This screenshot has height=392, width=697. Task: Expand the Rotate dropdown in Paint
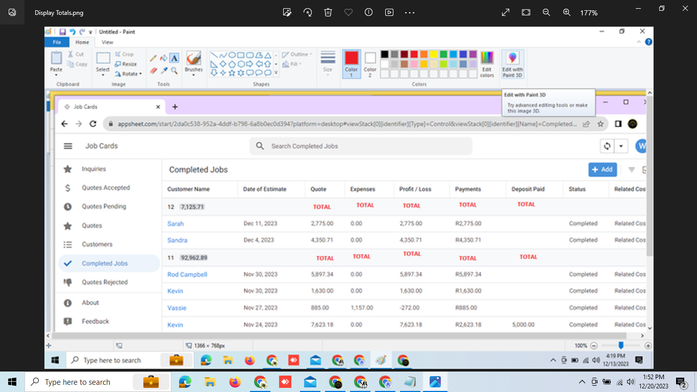(128, 74)
